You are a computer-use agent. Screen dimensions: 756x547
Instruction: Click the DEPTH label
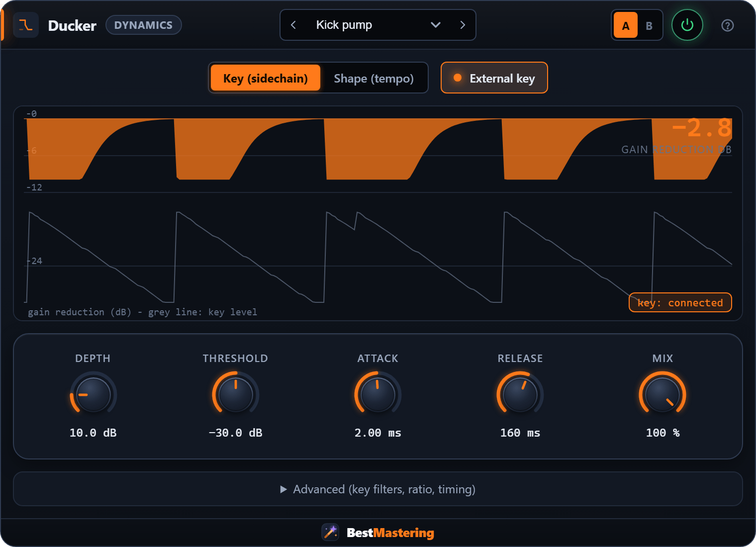93,358
